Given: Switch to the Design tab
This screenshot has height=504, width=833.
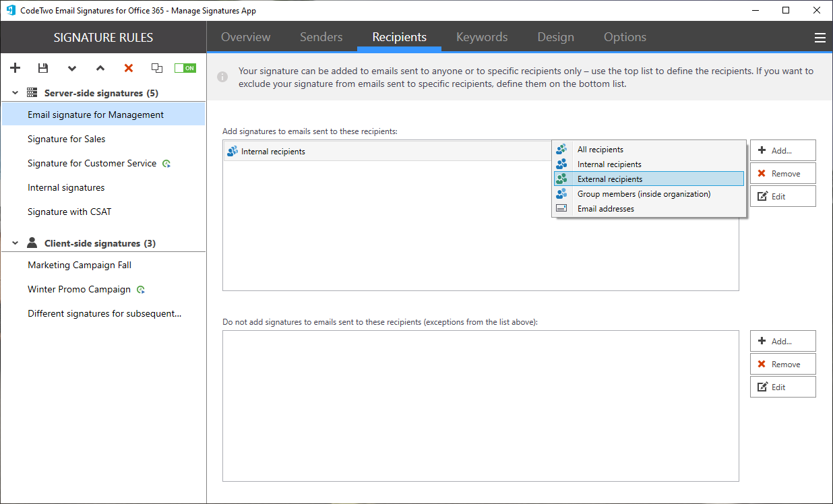Looking at the screenshot, I should point(555,37).
